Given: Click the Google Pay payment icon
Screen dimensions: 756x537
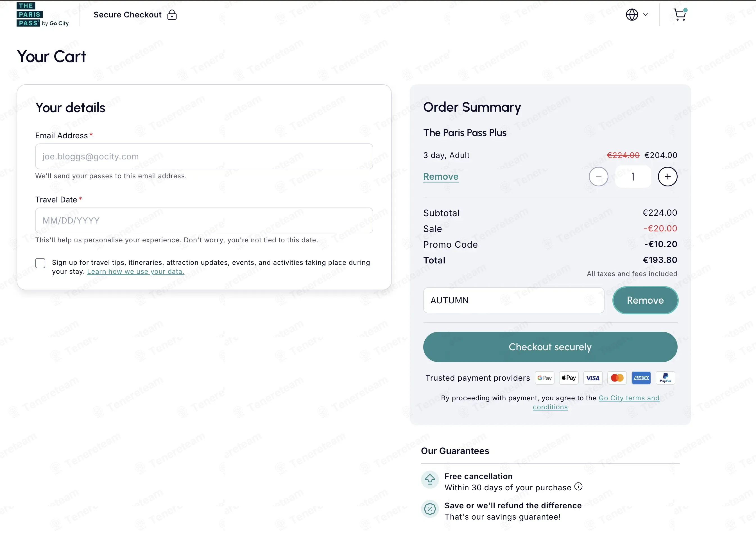Looking at the screenshot, I should click(544, 378).
